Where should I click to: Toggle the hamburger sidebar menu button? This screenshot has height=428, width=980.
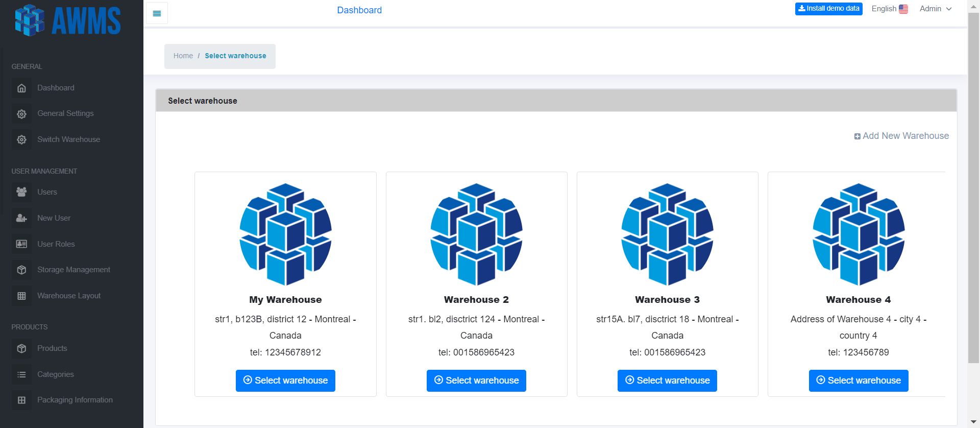pos(157,13)
